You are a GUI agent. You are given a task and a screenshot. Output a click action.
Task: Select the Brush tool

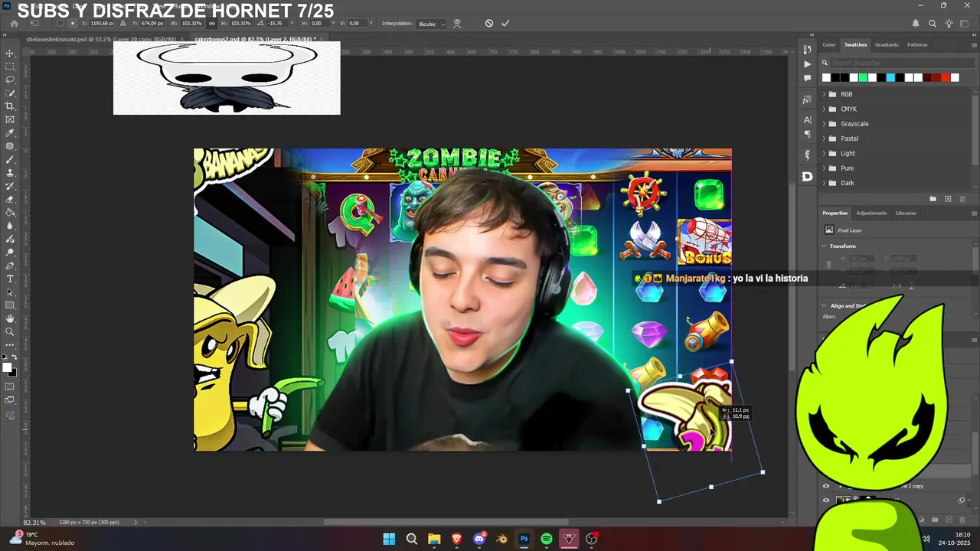tap(10, 159)
